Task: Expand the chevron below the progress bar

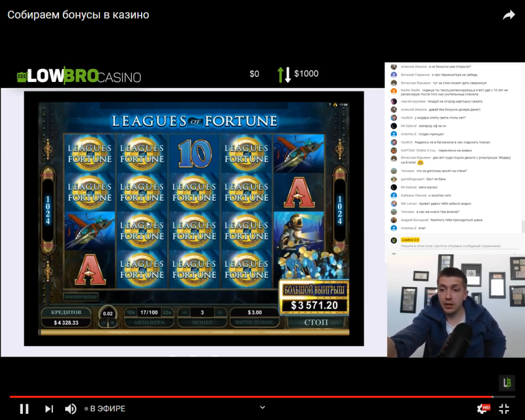Action: tap(262, 408)
